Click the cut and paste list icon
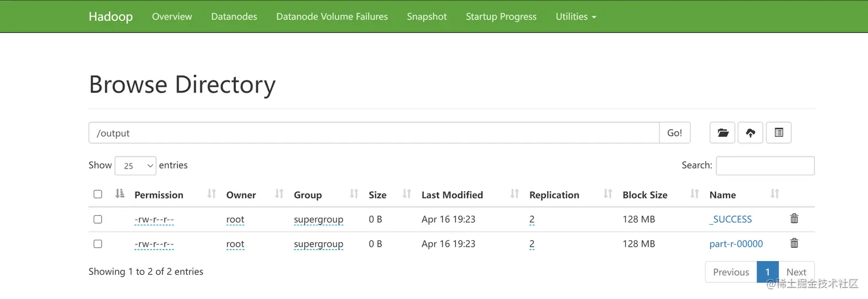This screenshot has height=299, width=868. coord(778,133)
